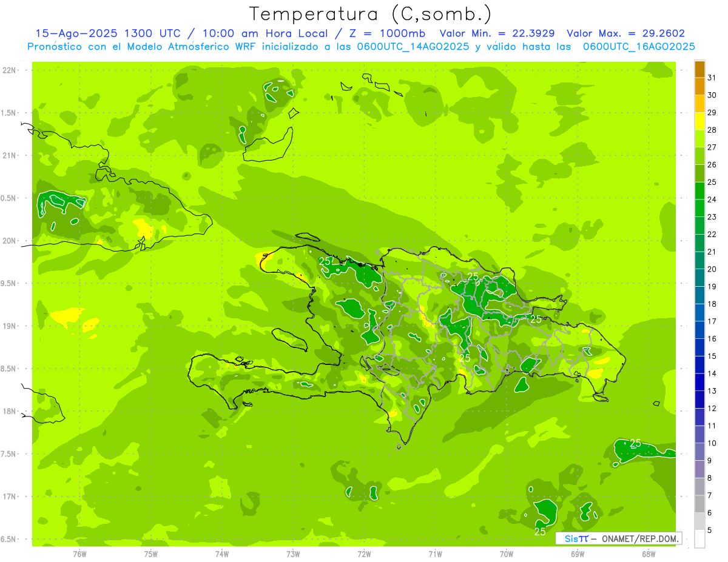The width and height of the screenshot is (728, 562).
Task: Click the title "Temperatura (C,somb.)"
Action: (371, 14)
